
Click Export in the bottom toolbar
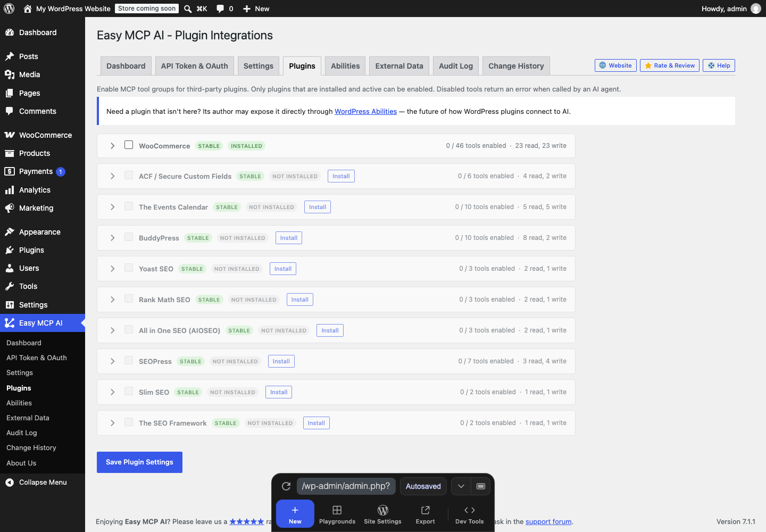tap(425, 514)
